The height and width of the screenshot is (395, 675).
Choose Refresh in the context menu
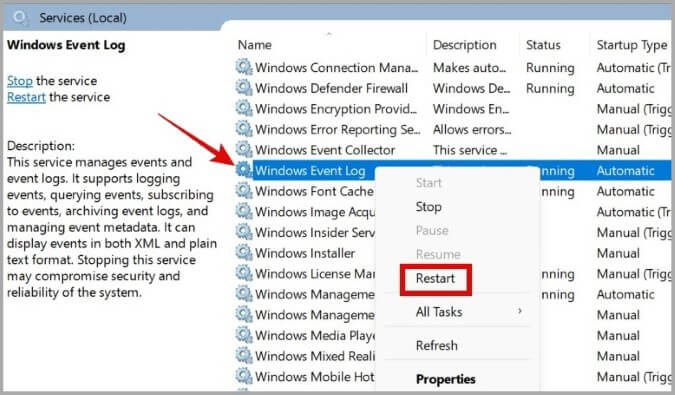click(437, 345)
